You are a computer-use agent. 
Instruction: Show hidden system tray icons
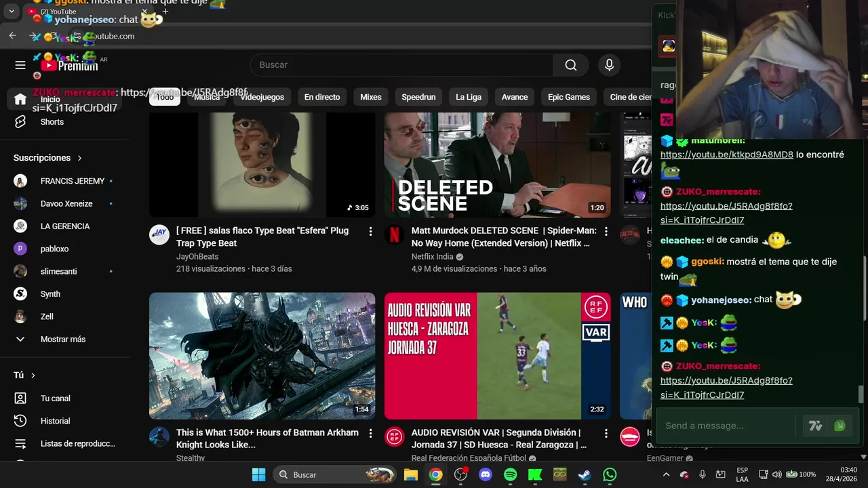tap(666, 474)
